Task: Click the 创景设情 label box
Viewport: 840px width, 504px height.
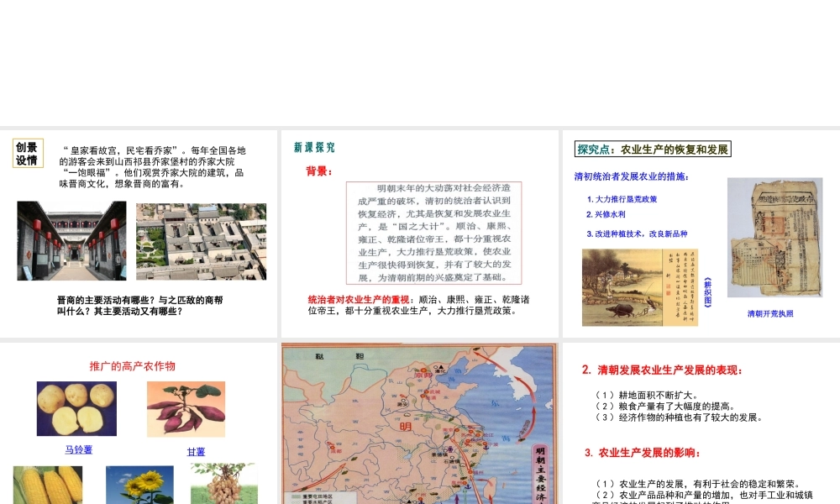Action: [28, 154]
